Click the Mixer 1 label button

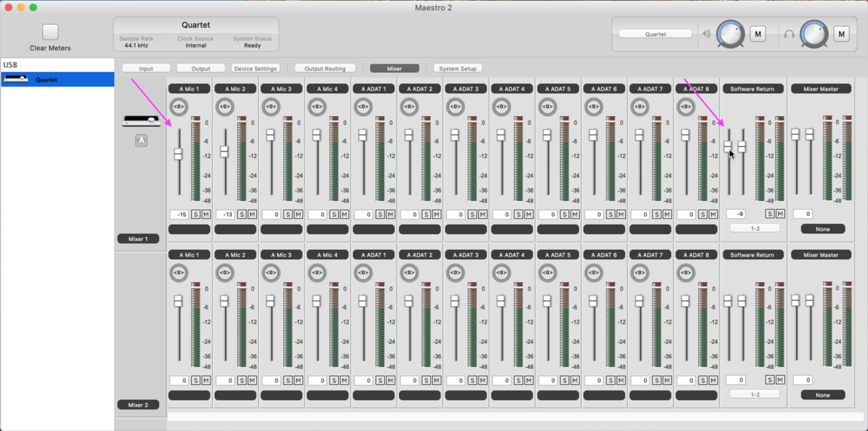(x=138, y=239)
